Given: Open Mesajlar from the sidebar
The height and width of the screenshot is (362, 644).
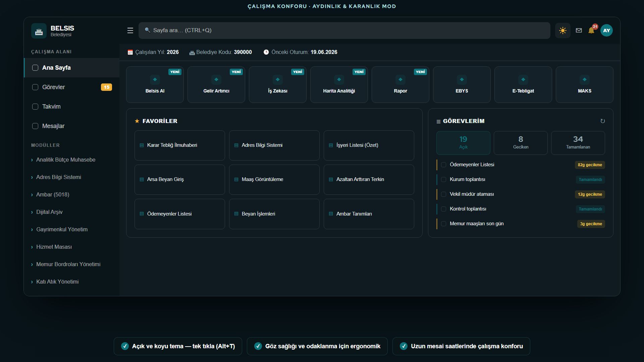Looking at the screenshot, I should (x=71, y=126).
